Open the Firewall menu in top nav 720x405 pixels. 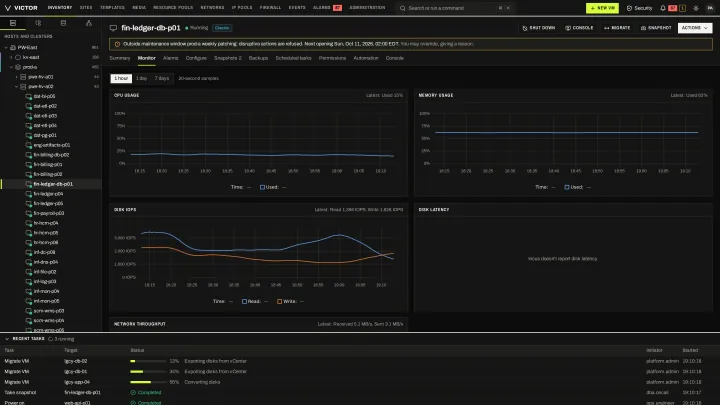tap(270, 8)
